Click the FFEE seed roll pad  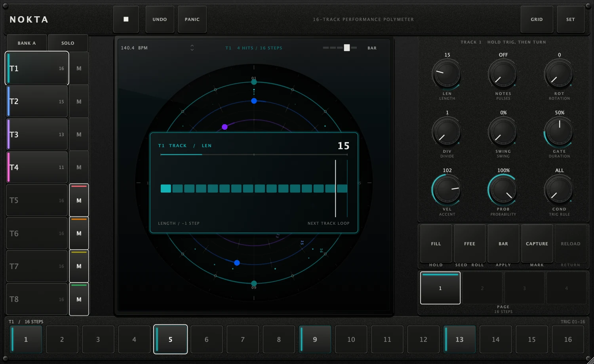[x=470, y=244]
